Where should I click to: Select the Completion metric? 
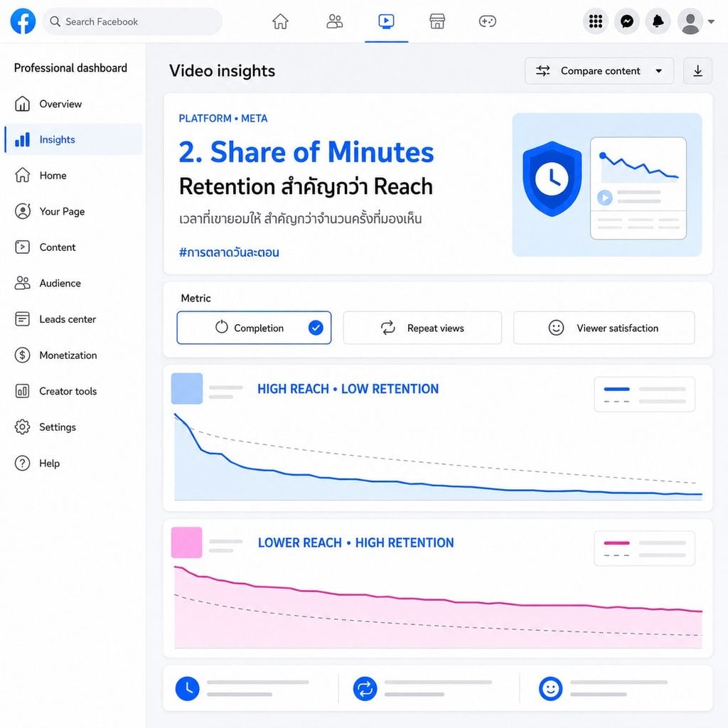pos(254,328)
